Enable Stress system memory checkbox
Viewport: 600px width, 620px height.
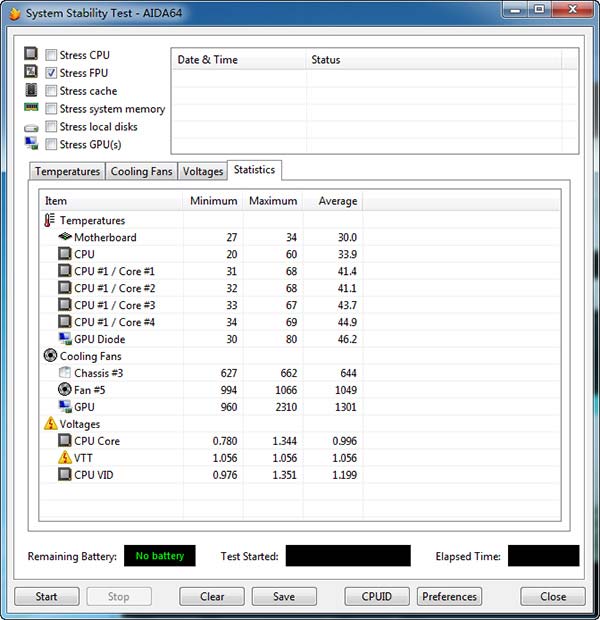click(x=51, y=109)
